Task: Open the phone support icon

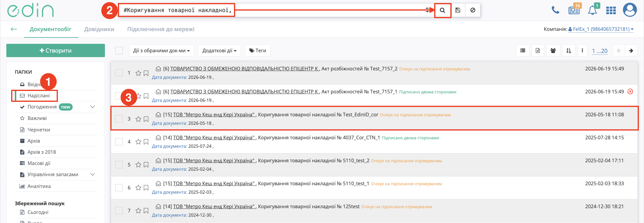Action: tap(555, 10)
